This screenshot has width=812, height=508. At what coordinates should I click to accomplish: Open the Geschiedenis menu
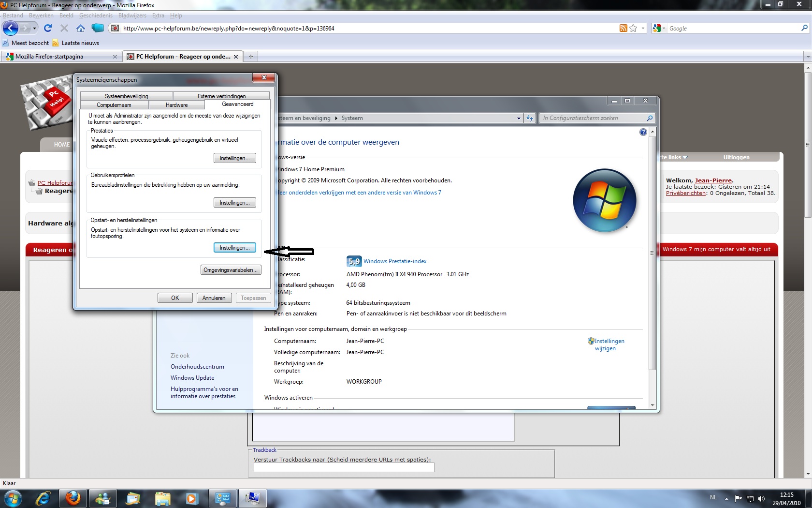pyautogui.click(x=96, y=15)
